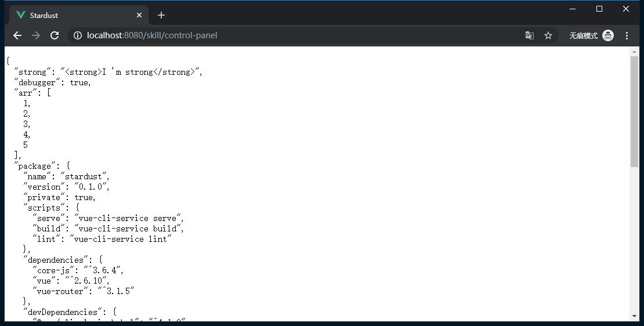Go back to the previous page
Image resolution: width=644 pixels, height=326 pixels.
[17, 35]
